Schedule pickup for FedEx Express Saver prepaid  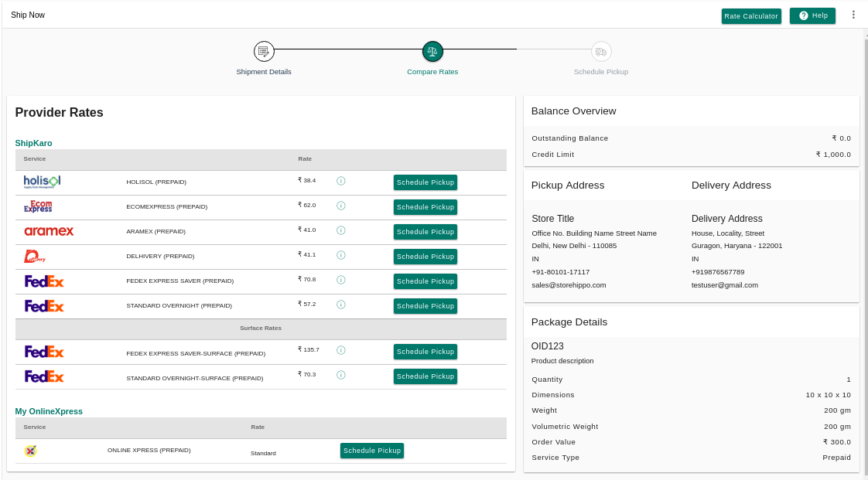pos(425,281)
